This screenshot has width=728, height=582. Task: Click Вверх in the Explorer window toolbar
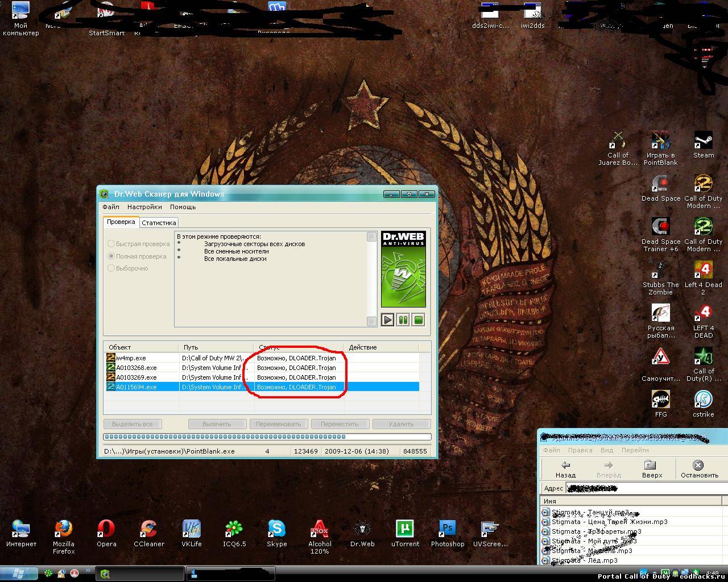pyautogui.click(x=652, y=469)
